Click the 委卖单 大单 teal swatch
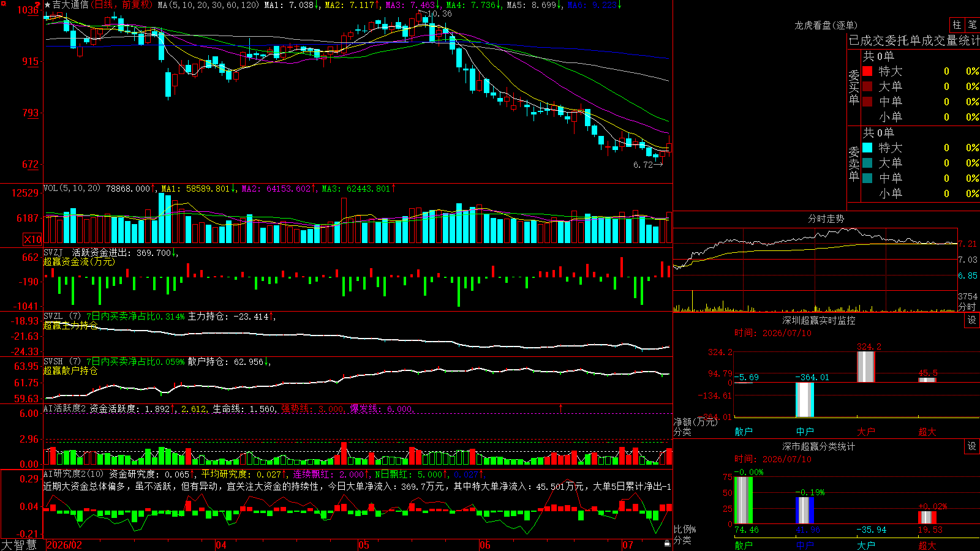The height and width of the screenshot is (551, 980). [867, 163]
